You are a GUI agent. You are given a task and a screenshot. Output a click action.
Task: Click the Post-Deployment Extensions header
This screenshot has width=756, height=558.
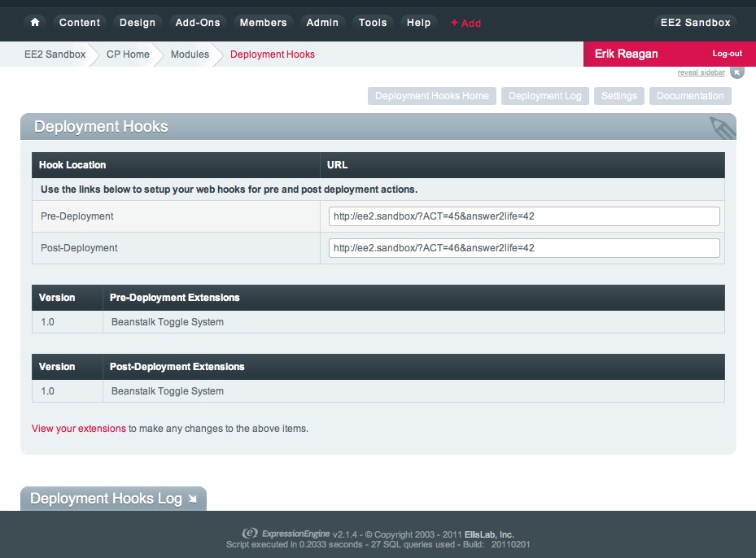coord(177,367)
